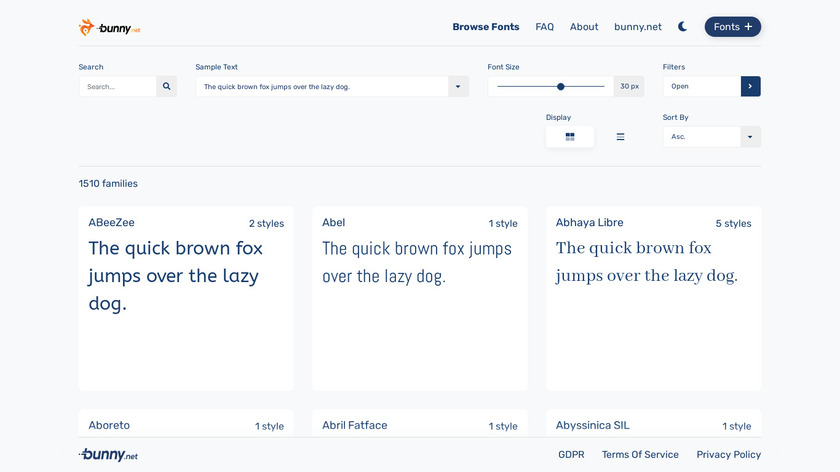Switch to list display view
Screen dimensions: 840x472
620,137
